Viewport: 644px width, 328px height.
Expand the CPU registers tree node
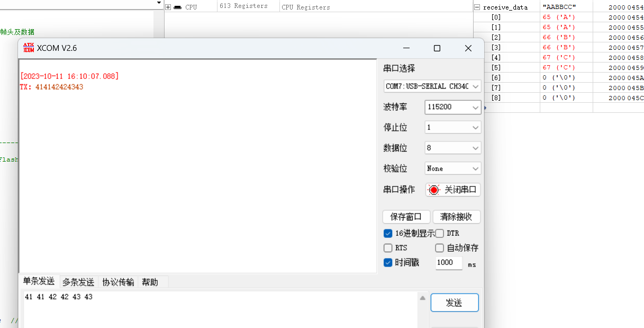pos(168,7)
